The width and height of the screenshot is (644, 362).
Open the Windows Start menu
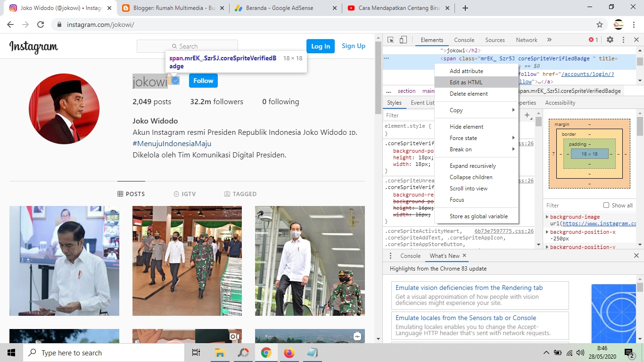click(x=11, y=353)
